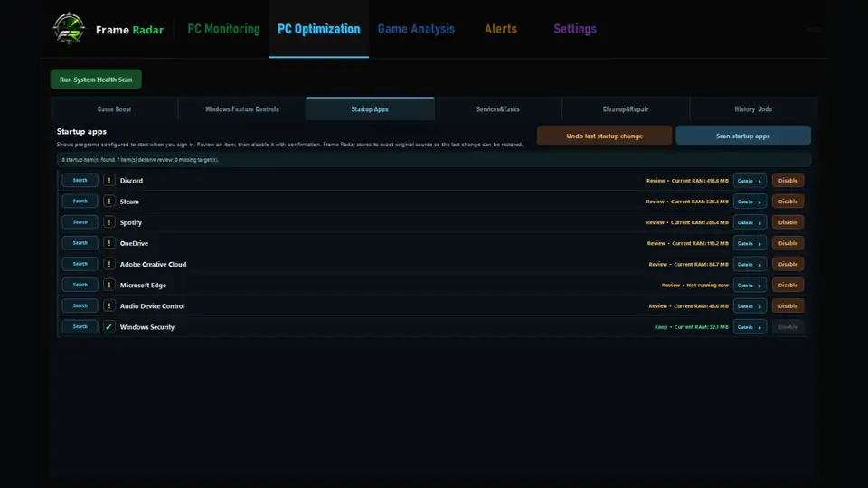
Task: Click Search next to OneDrive
Action: pos(80,243)
